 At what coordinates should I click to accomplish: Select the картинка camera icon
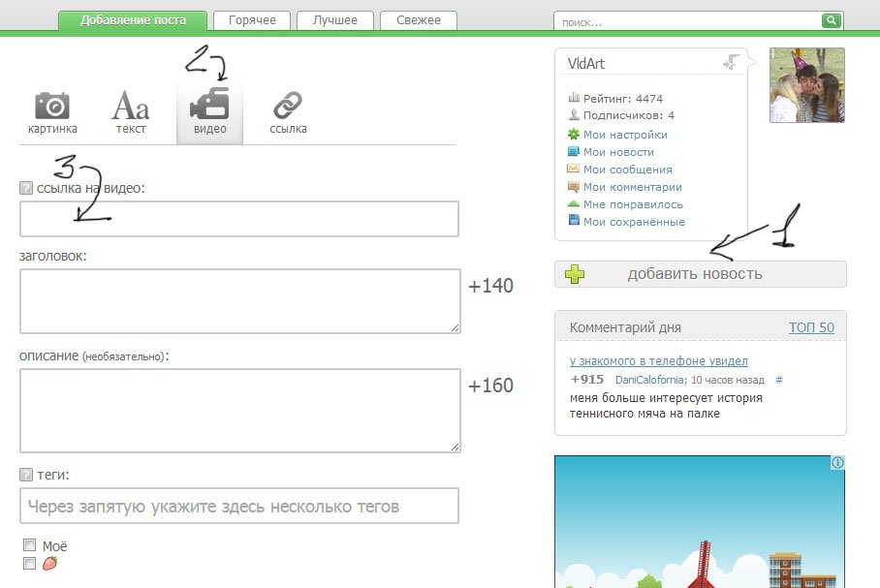(52, 106)
